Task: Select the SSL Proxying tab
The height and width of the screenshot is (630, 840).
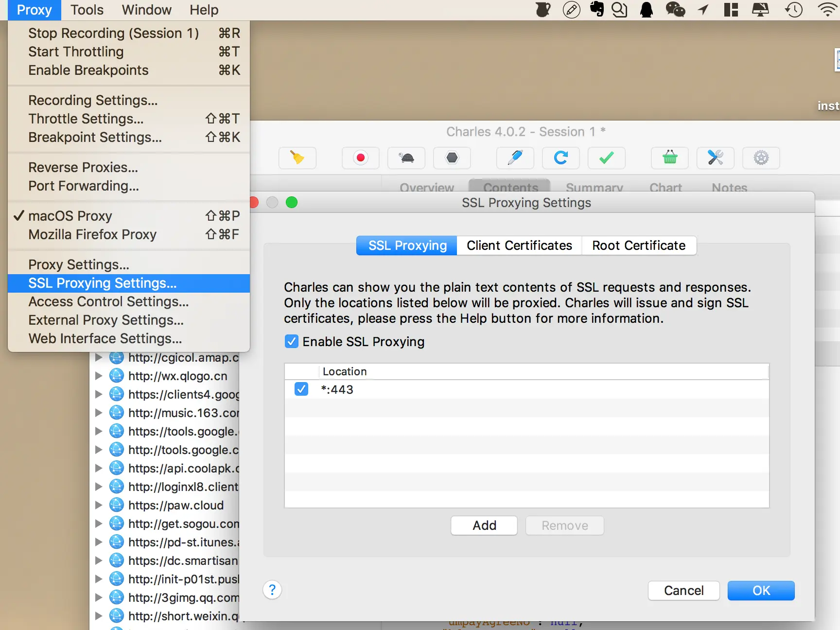Action: (x=407, y=245)
